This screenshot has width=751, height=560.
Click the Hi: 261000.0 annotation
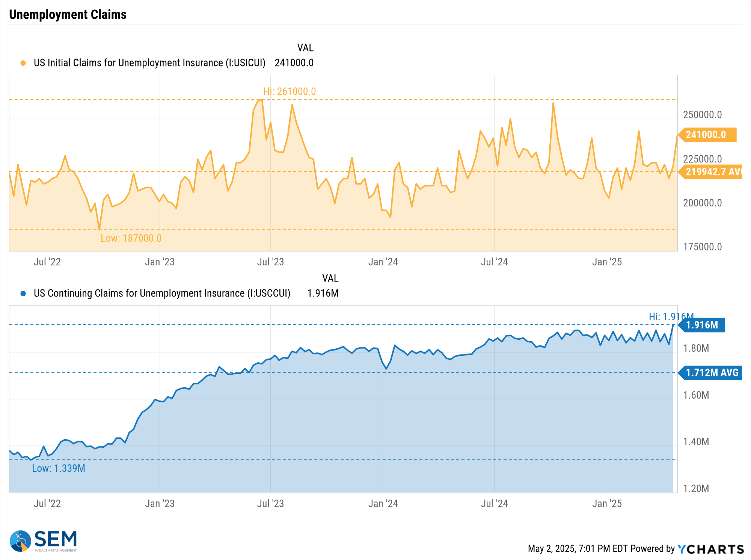tap(290, 92)
